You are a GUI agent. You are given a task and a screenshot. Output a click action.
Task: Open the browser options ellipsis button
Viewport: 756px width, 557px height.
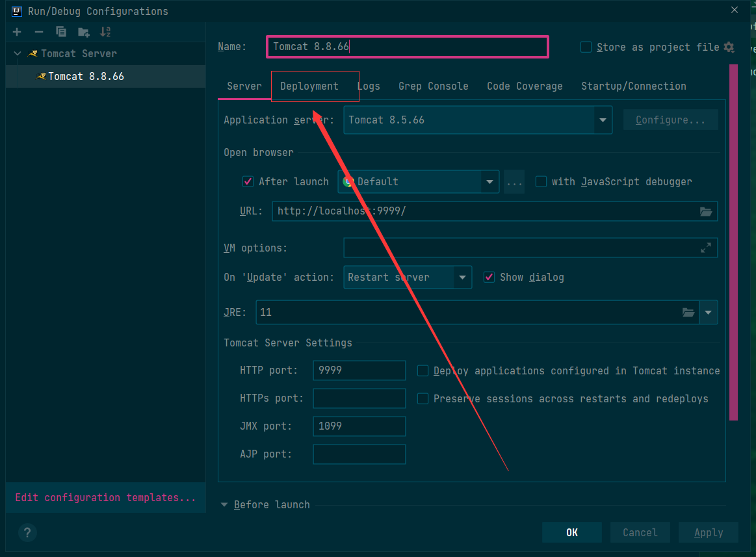click(x=514, y=182)
